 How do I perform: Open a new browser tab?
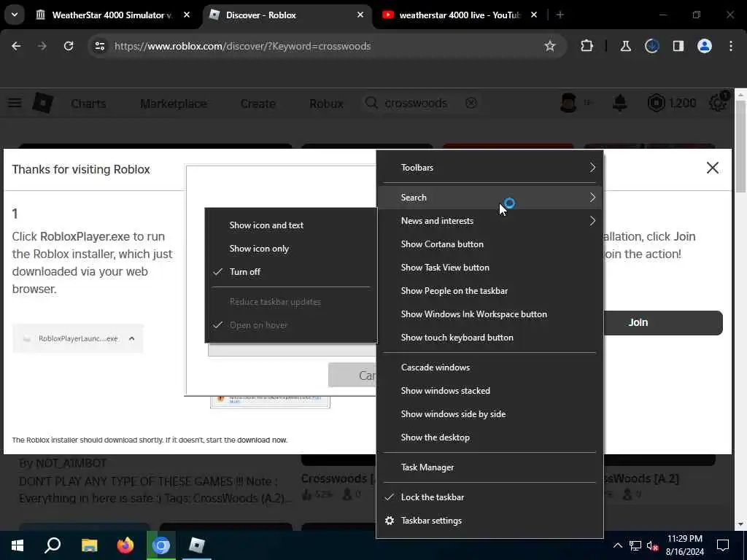pos(560,15)
